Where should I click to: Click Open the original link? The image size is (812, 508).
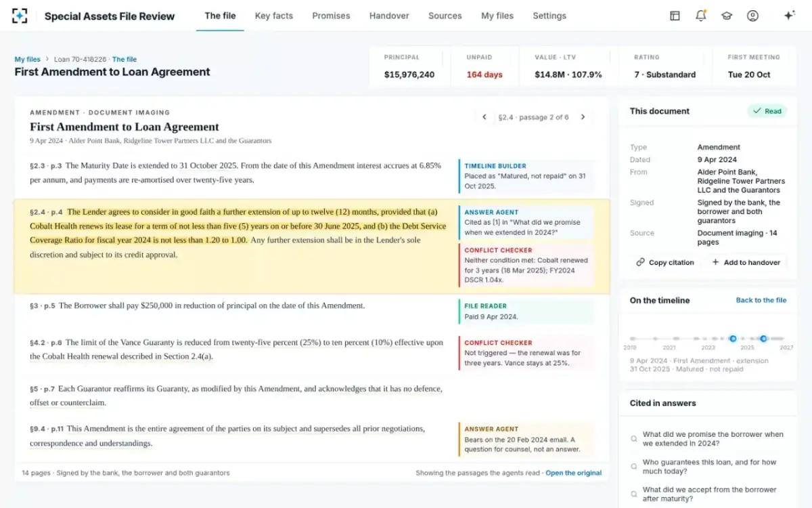574,473
